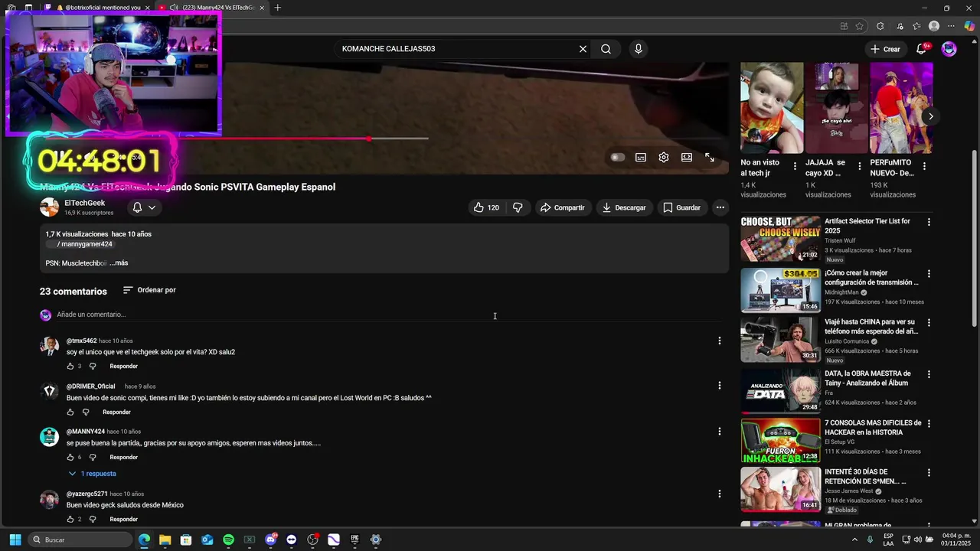Like the comment by @MANNY424
The height and width of the screenshot is (551, 980).
coord(70,457)
